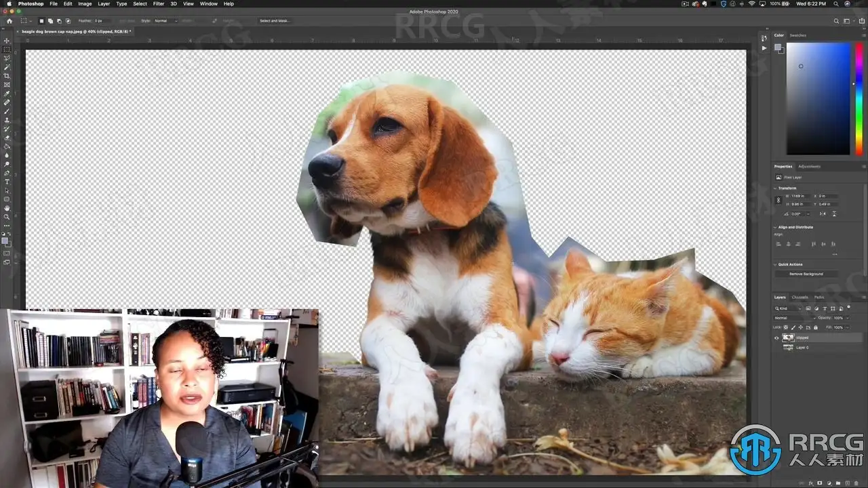This screenshot has height=488, width=868.
Task: Select the Crop tool
Action: coord(7,76)
